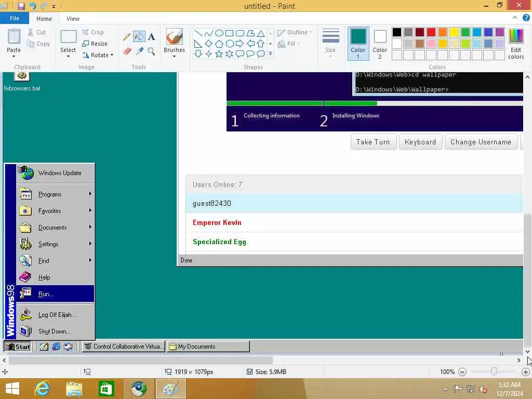
Task: Switch to the View tab
Action: point(73,19)
